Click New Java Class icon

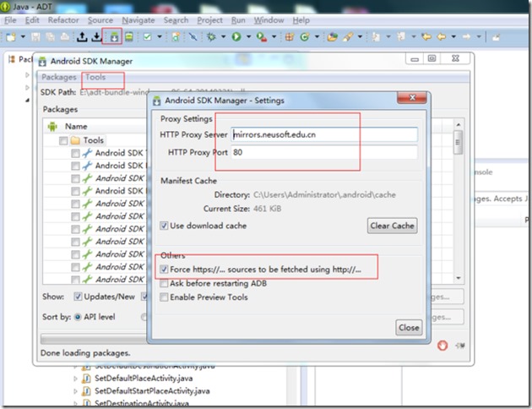pos(304,36)
